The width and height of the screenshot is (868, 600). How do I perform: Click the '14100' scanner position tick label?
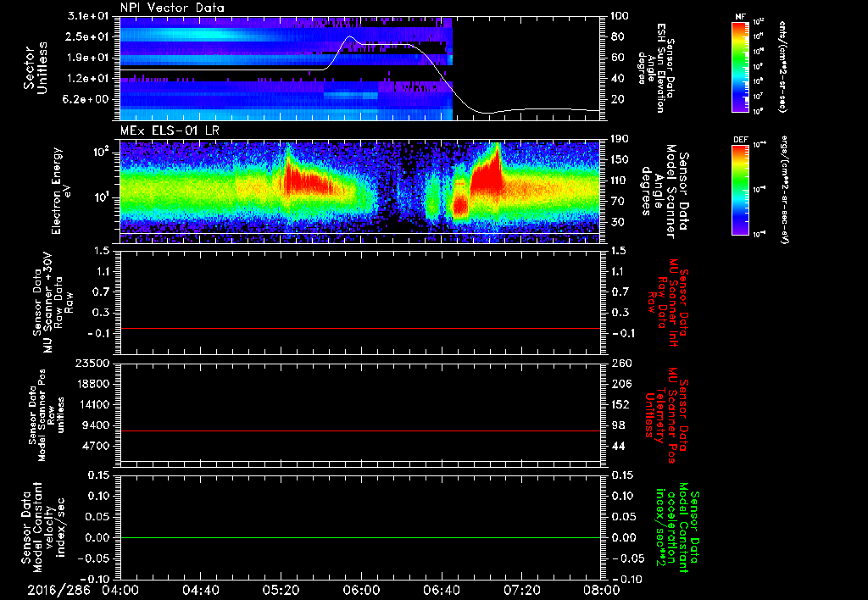[x=92, y=404]
